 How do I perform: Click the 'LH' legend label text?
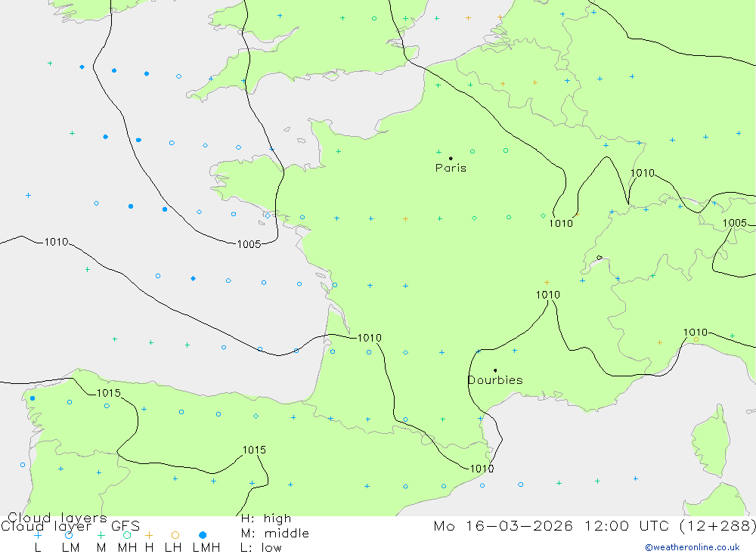coord(173,548)
